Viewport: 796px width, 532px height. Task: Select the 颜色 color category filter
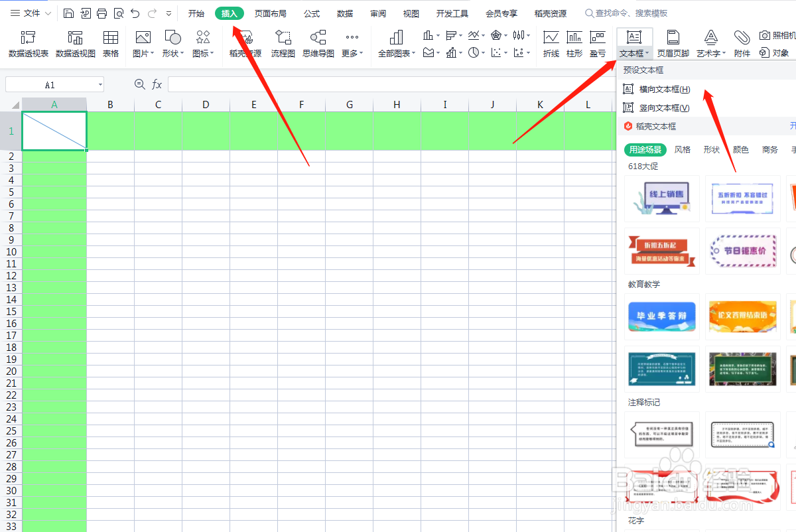coord(741,150)
